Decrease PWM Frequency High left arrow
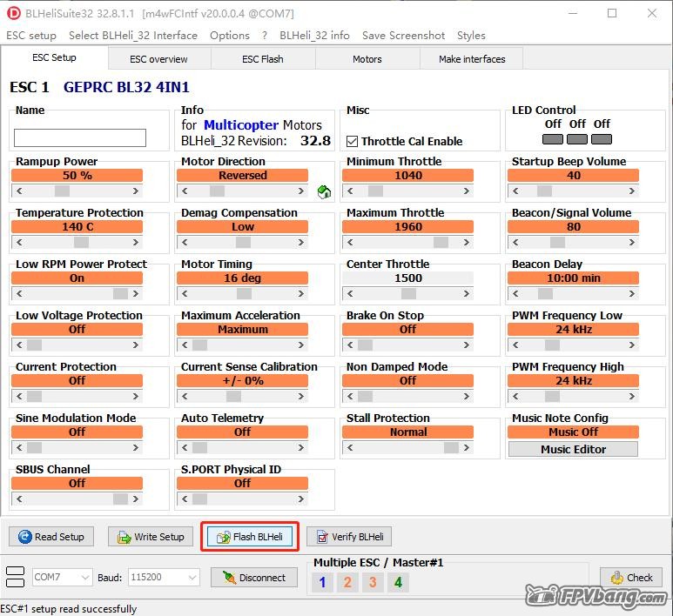The height and width of the screenshot is (616, 673). 515,397
